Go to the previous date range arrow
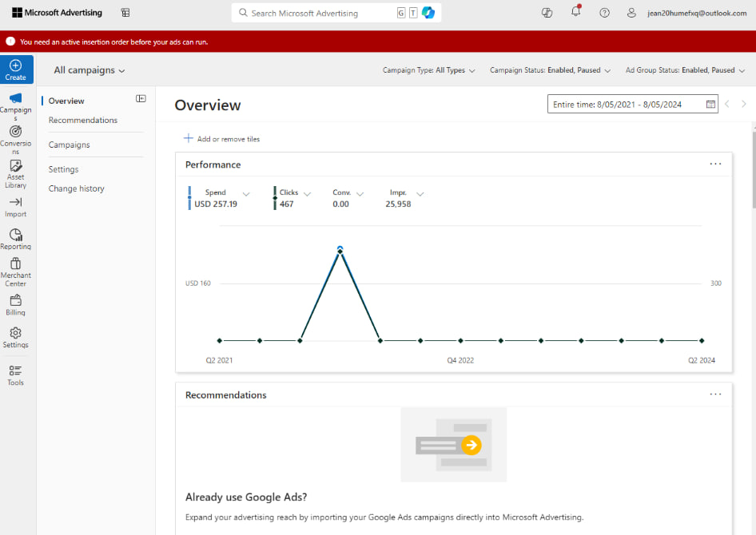Image resolution: width=756 pixels, height=535 pixels. (727, 104)
